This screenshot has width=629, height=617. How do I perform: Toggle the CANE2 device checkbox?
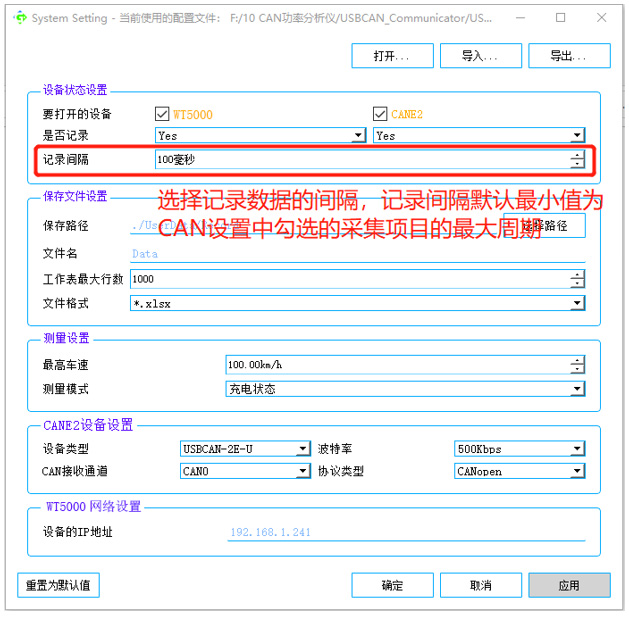(380, 115)
